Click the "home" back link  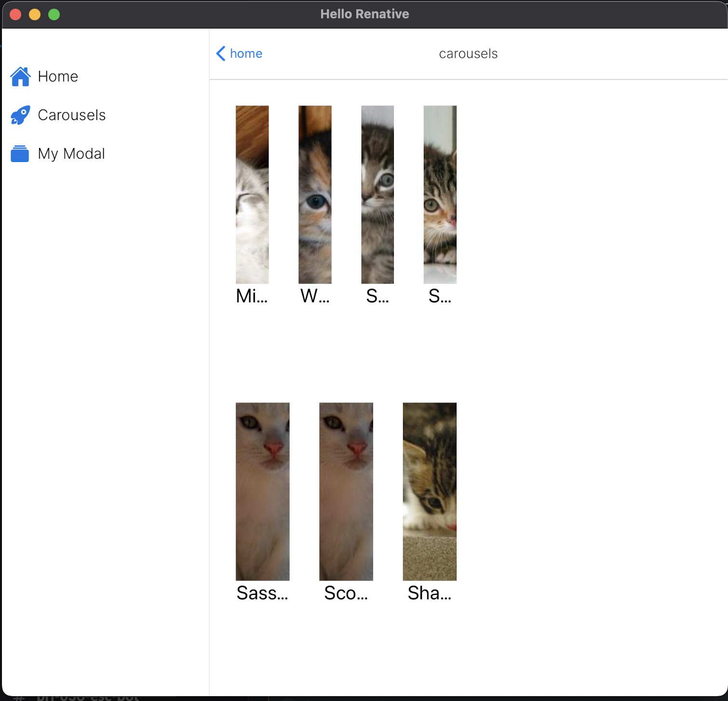[246, 54]
